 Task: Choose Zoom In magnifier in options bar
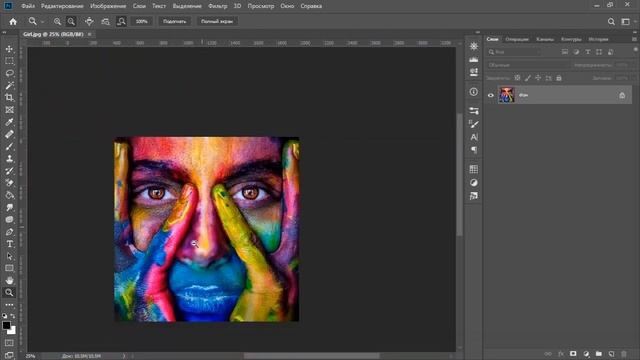pos(57,22)
